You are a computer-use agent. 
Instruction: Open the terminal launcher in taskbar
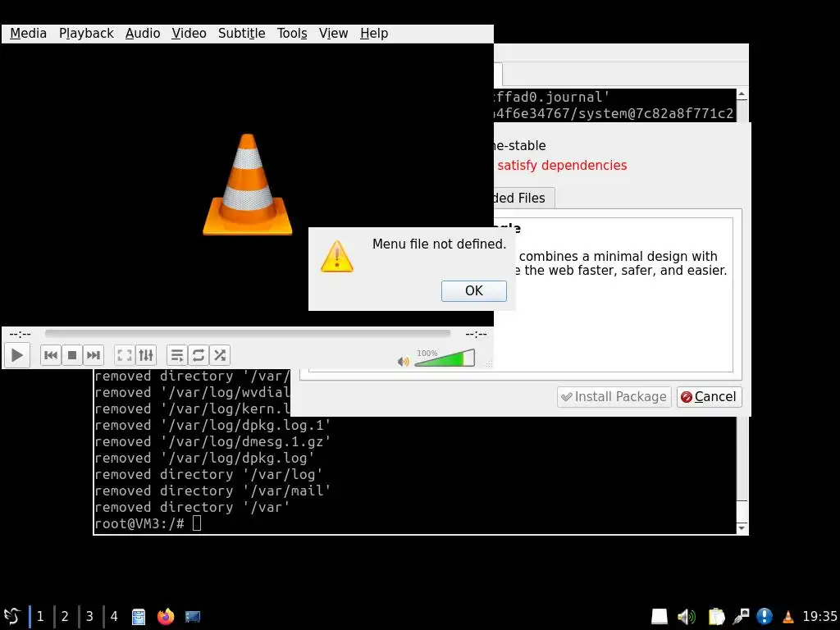click(x=192, y=617)
